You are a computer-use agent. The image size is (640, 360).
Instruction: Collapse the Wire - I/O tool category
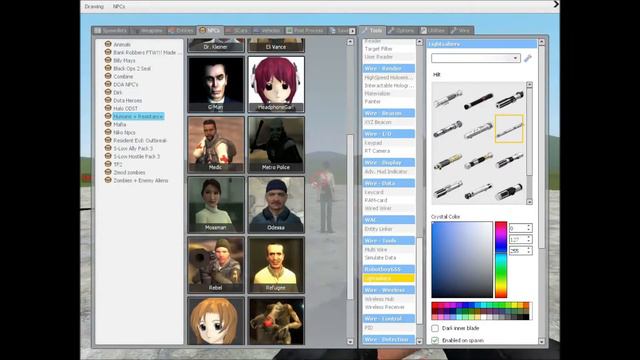[x=389, y=134]
